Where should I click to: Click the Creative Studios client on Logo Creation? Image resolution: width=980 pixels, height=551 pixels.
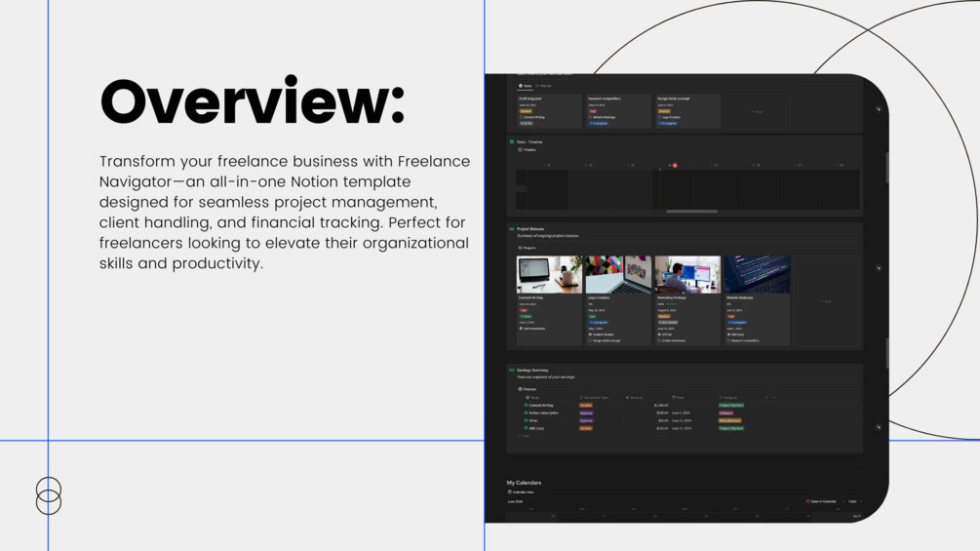pyautogui.click(x=602, y=335)
